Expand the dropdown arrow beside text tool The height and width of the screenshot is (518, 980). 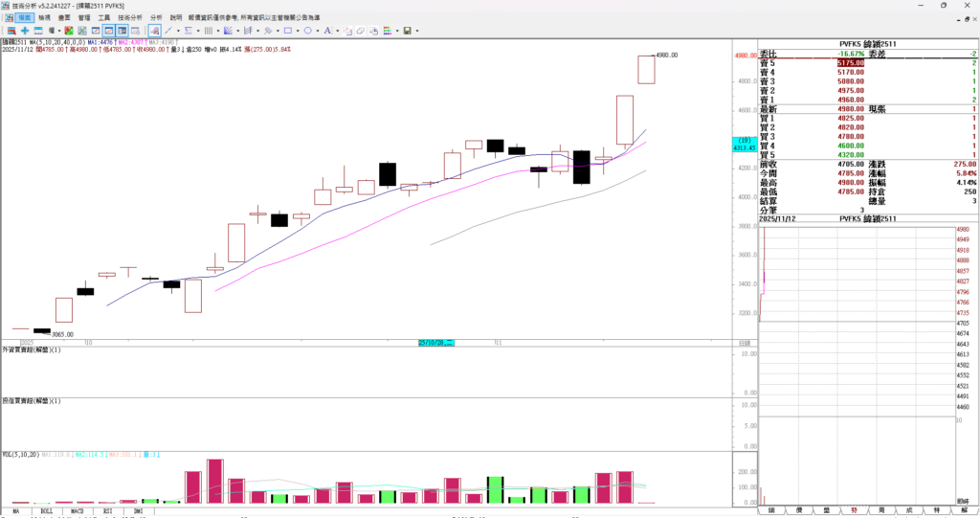click(337, 31)
